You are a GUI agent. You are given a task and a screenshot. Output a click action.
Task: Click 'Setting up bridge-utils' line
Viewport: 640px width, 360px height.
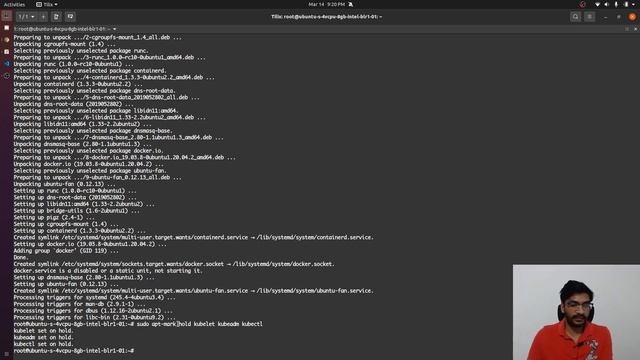[76, 211]
